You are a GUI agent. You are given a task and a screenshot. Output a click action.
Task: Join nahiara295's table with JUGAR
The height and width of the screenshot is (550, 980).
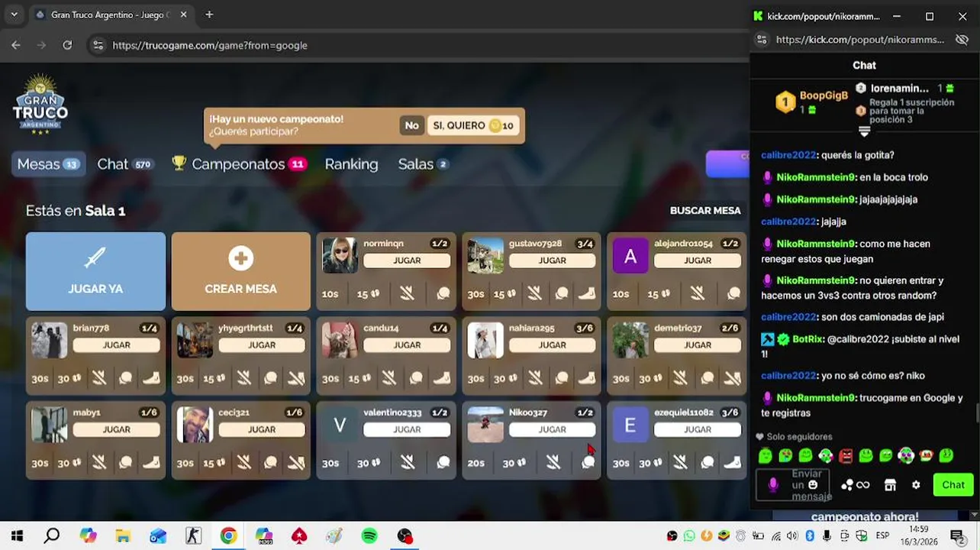click(x=552, y=345)
